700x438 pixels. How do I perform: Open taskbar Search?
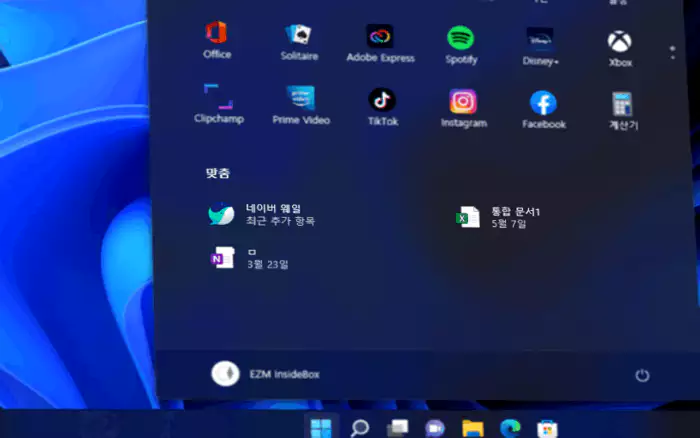(359, 428)
